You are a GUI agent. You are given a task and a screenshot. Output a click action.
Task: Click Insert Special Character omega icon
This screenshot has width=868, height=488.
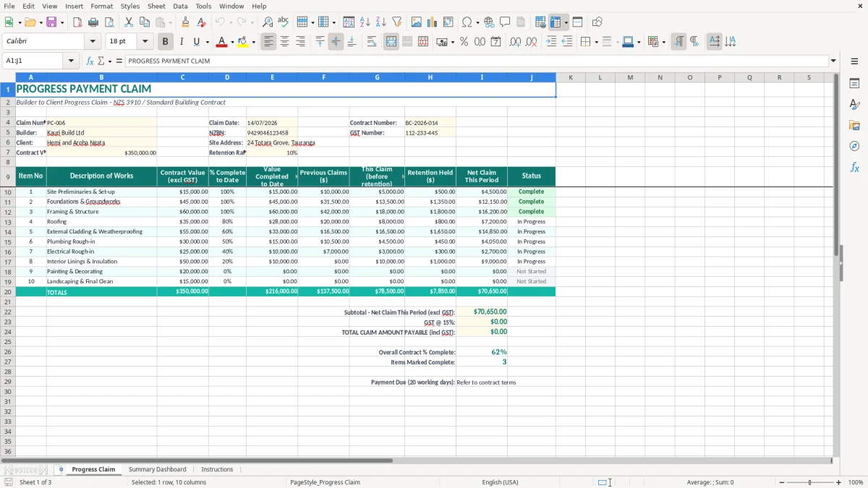467,22
